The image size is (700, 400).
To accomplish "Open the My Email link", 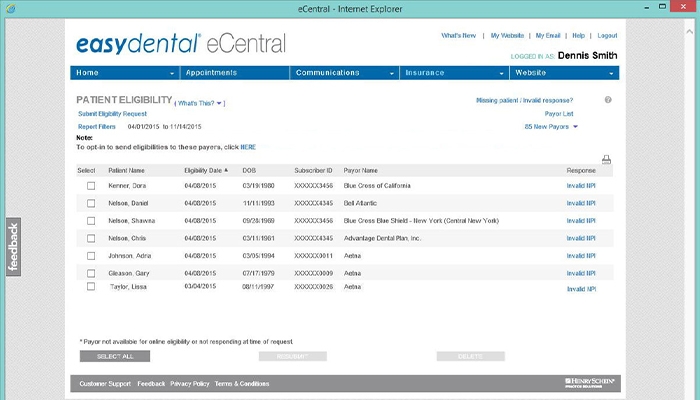I will click(548, 35).
